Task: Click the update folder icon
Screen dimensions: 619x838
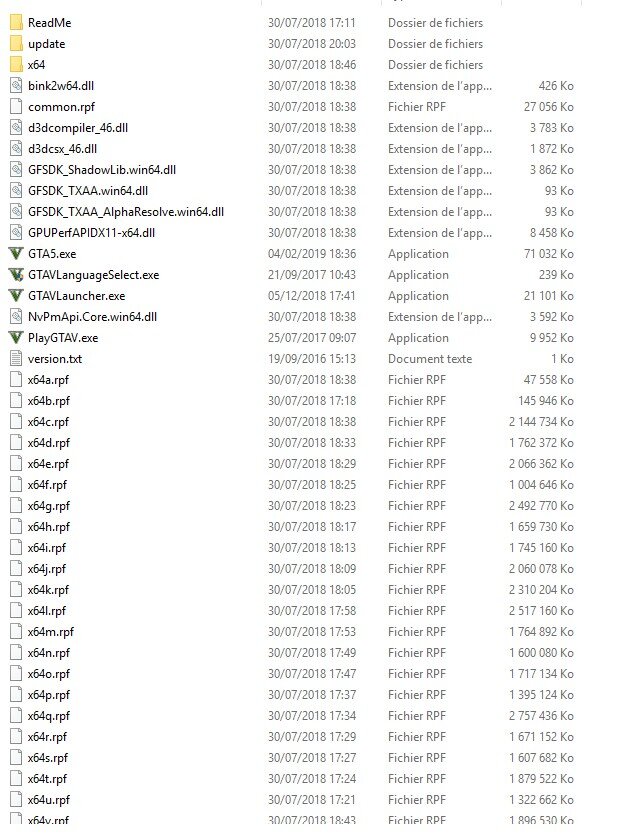Action: (x=17, y=44)
